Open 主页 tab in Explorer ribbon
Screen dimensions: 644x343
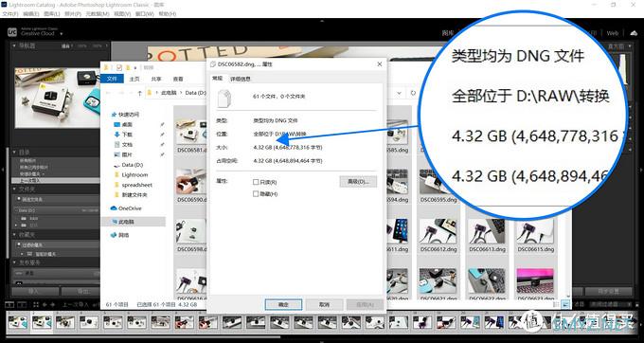pos(134,79)
